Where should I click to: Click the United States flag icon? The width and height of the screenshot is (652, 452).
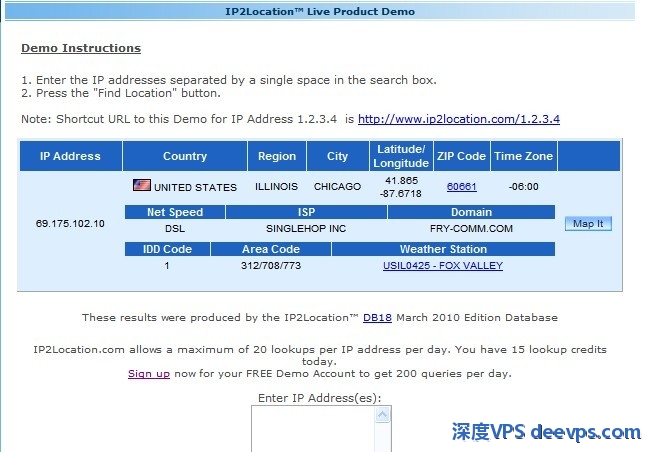[x=142, y=185]
